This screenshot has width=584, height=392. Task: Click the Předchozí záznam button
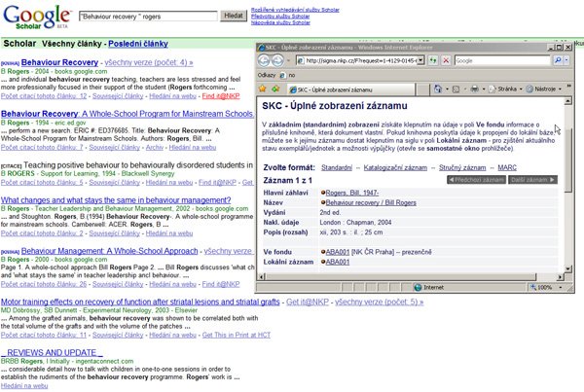tap(476, 180)
